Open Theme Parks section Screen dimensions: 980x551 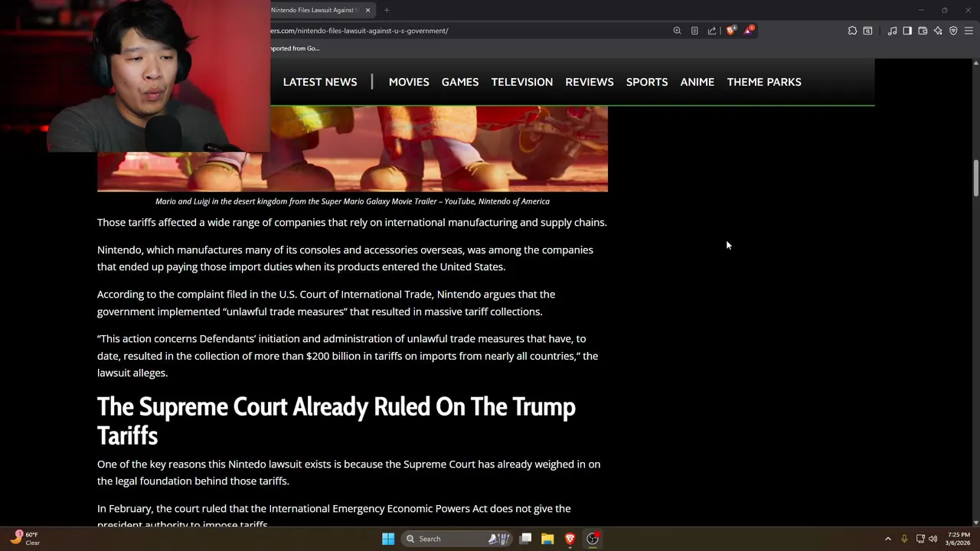(x=764, y=82)
